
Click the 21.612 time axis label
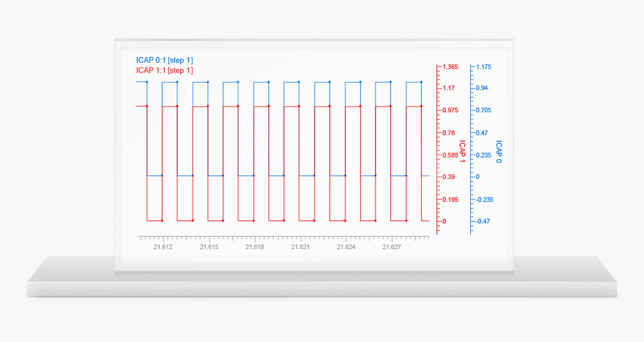[x=163, y=248]
